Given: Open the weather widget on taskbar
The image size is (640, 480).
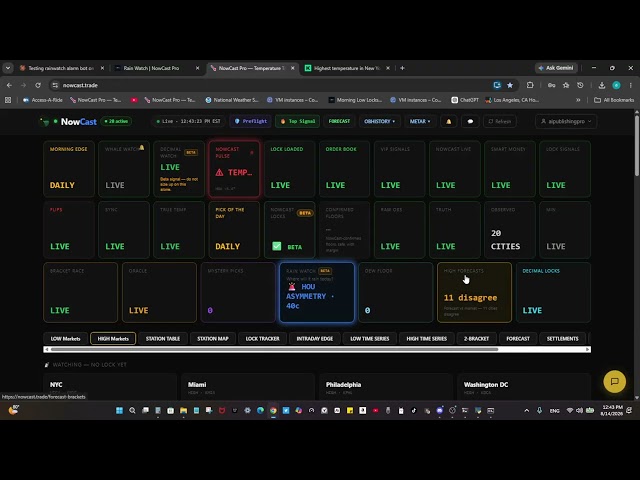Looking at the screenshot, I should pos(13,410).
